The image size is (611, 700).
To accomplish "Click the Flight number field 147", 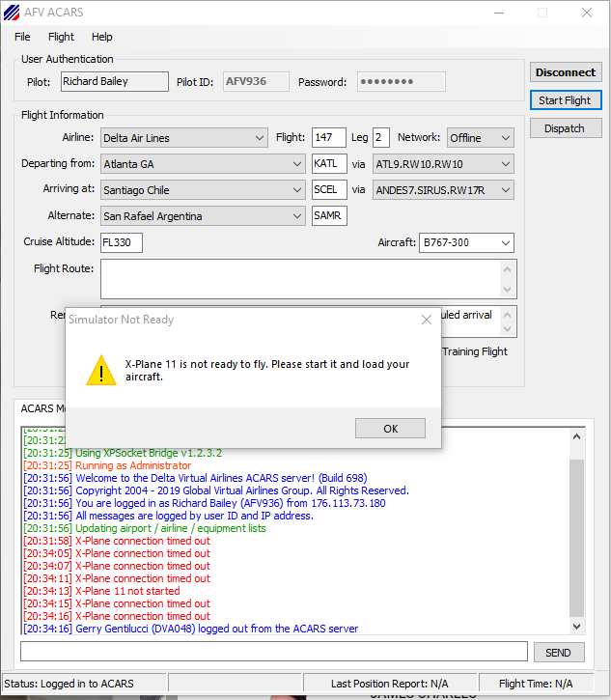I will (x=329, y=137).
